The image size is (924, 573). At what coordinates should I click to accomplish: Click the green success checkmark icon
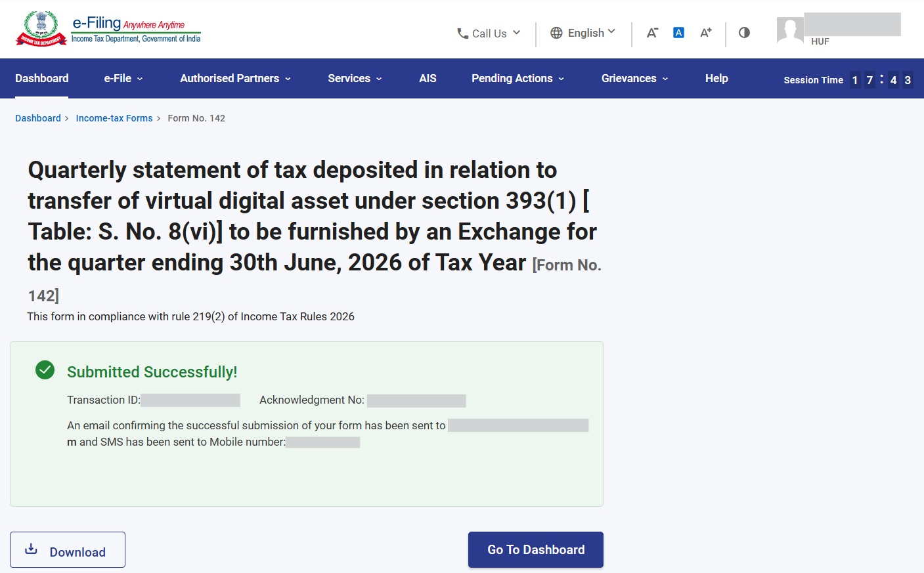coord(45,370)
